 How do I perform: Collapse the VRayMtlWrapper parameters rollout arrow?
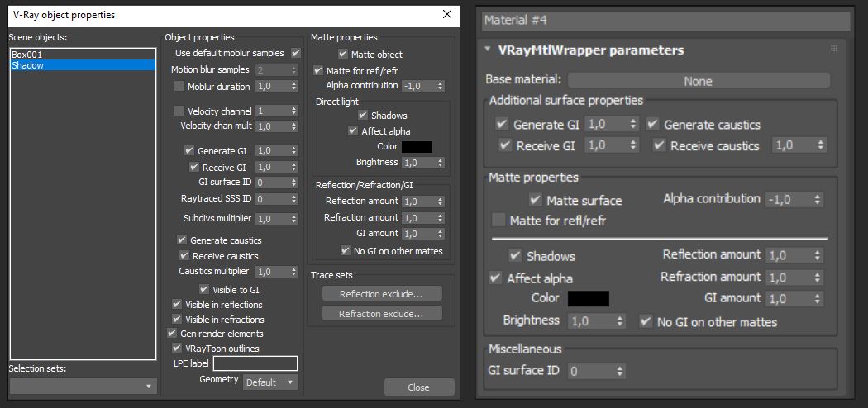tap(488, 50)
